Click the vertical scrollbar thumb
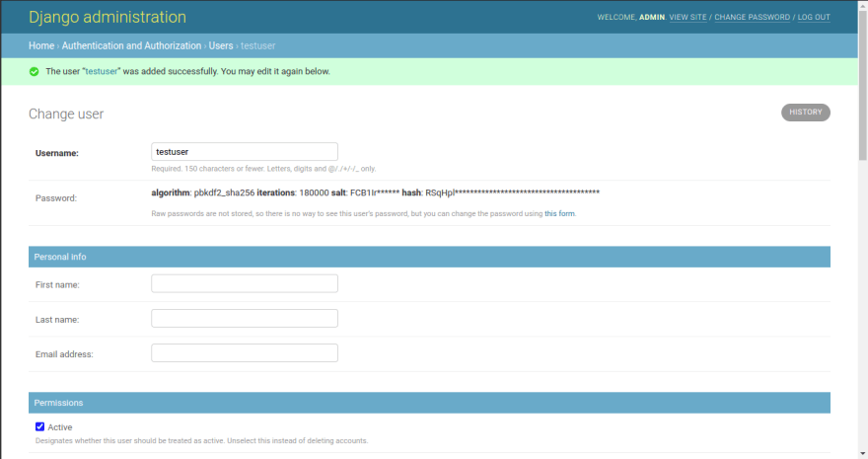The width and height of the screenshot is (868, 459). tap(863, 85)
